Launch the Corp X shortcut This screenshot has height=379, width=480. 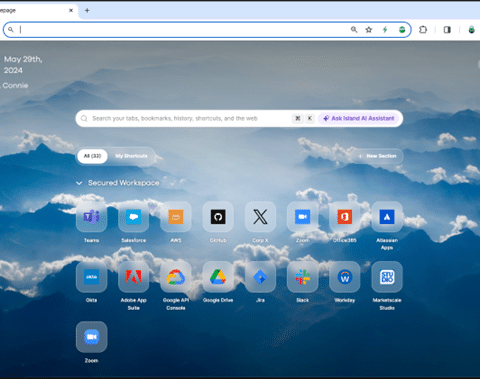coord(260,217)
